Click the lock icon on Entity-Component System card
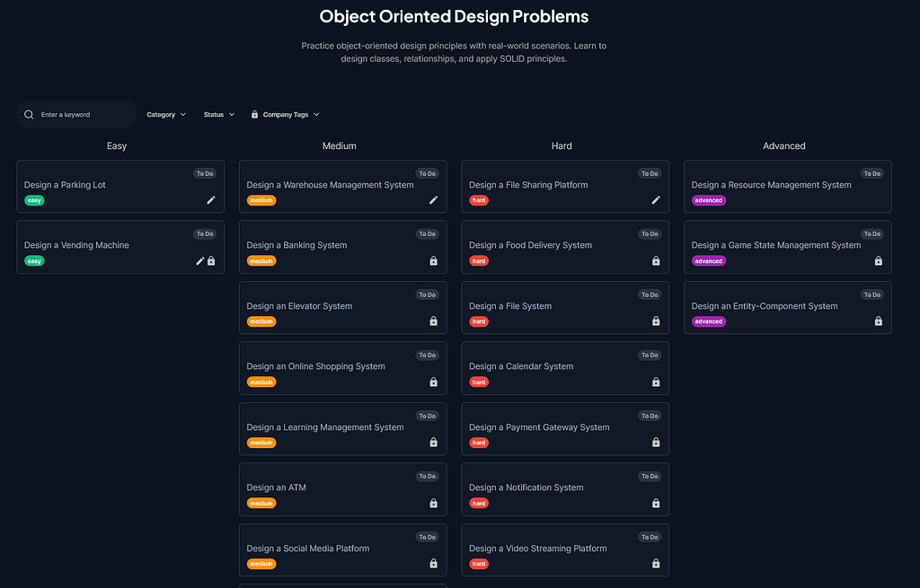The image size is (920, 588). coord(879,321)
